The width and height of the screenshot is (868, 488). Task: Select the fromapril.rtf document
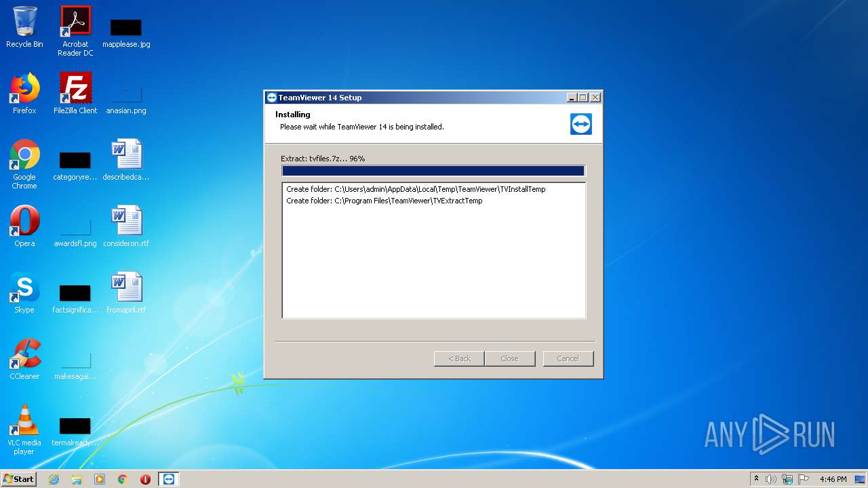[126, 293]
